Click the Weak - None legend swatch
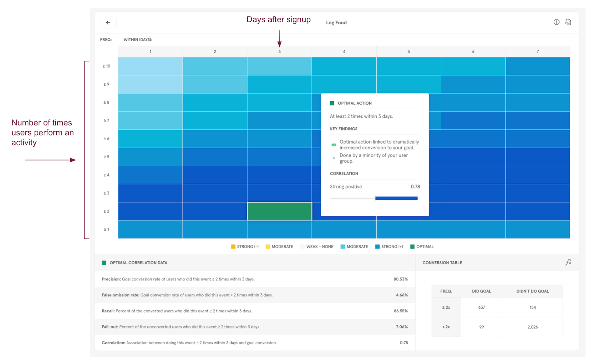Viewport: 589px width, 364px height. click(303, 247)
